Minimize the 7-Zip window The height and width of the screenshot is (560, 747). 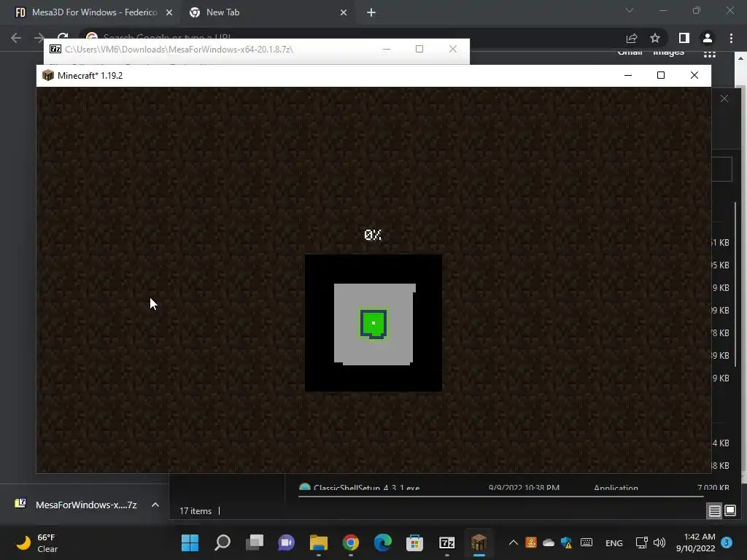387,49
